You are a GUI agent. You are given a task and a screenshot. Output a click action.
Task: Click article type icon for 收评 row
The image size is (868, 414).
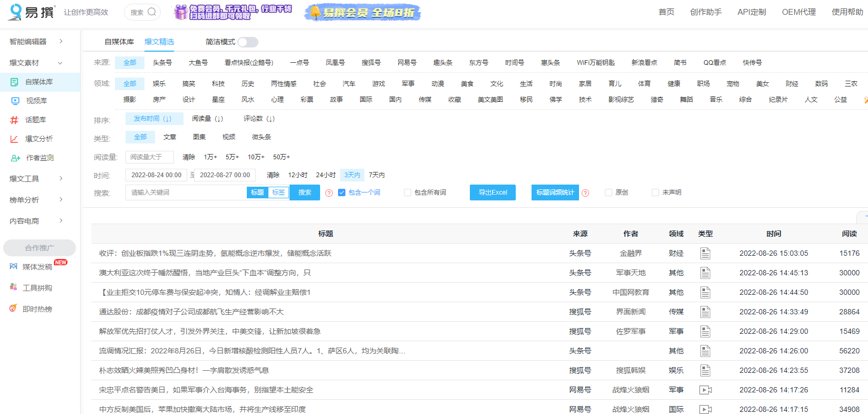pyautogui.click(x=705, y=253)
